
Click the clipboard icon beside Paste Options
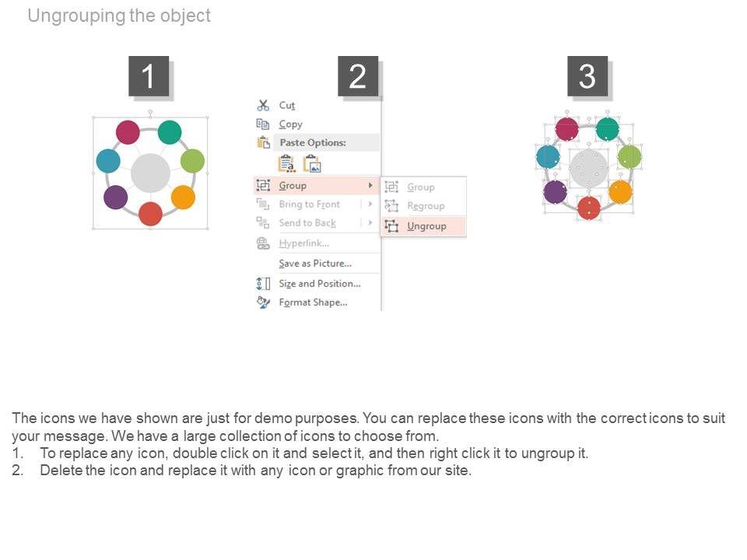pyautogui.click(x=263, y=142)
